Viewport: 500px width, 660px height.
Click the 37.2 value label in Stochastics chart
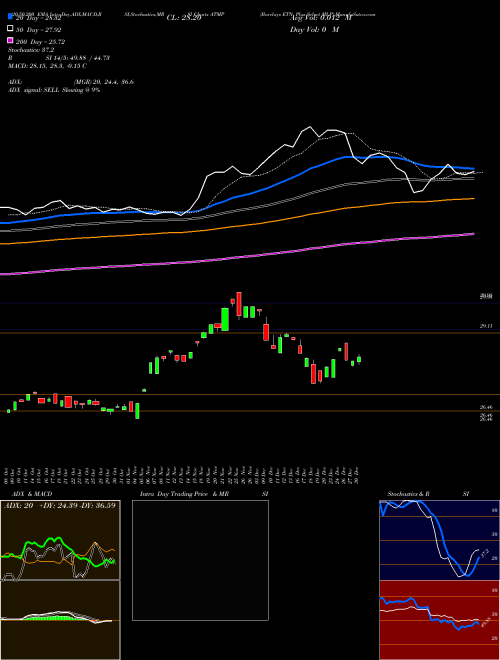[484, 552]
